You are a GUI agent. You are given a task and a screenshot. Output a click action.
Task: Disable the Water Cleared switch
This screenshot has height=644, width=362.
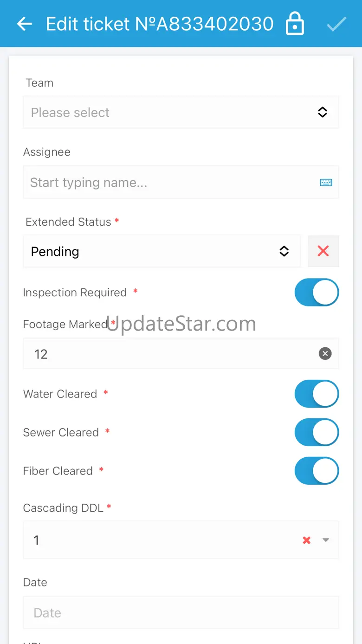317,394
